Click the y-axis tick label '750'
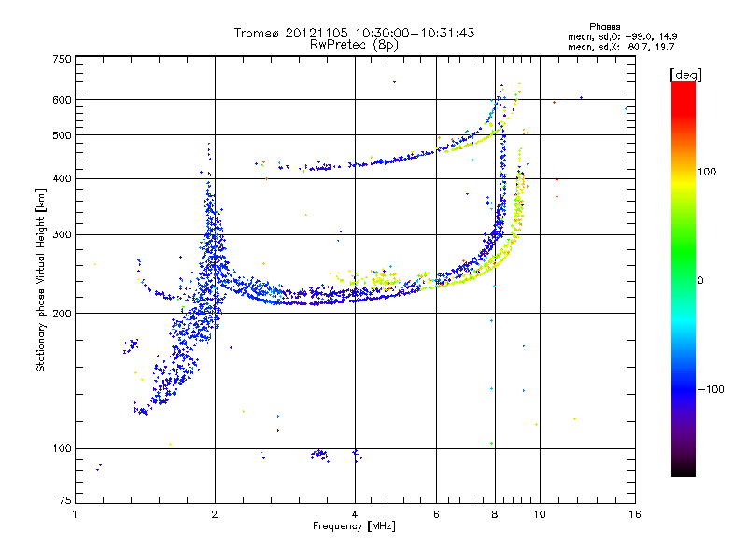 tap(63, 59)
